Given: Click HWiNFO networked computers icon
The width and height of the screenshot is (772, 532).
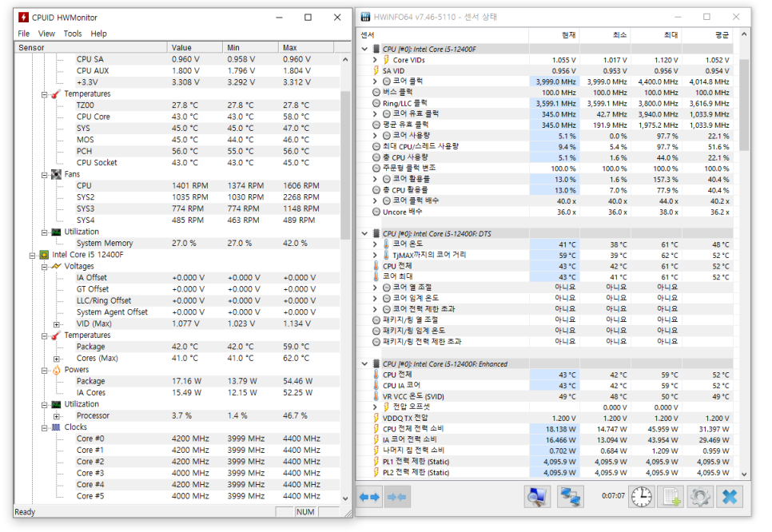Looking at the screenshot, I should pos(570,497).
